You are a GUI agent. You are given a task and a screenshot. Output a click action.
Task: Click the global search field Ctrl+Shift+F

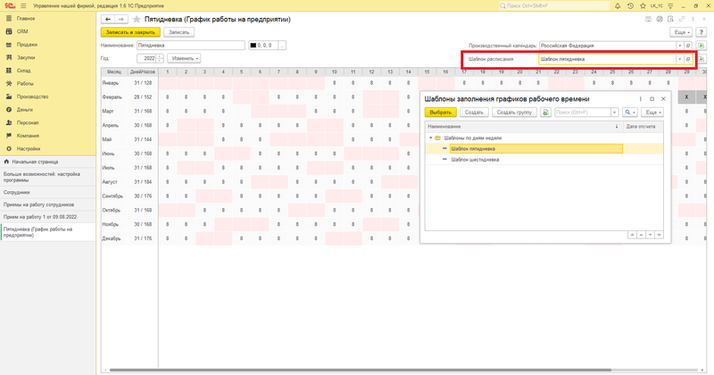[554, 6]
